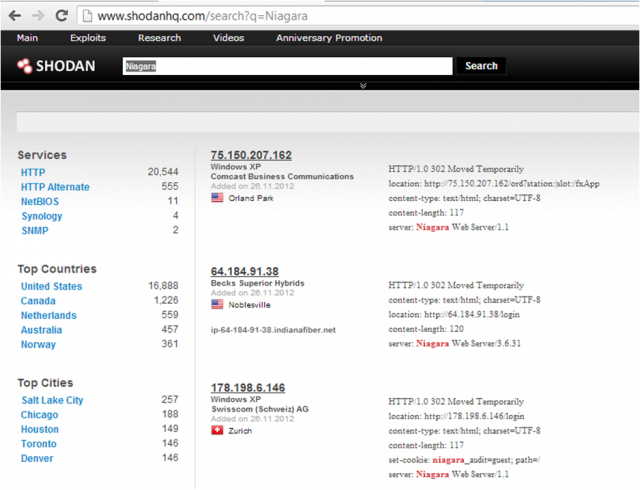This screenshot has height=490, width=640.
Task: Filter by the HTTP Alternate service
Action: pyautogui.click(x=55, y=187)
